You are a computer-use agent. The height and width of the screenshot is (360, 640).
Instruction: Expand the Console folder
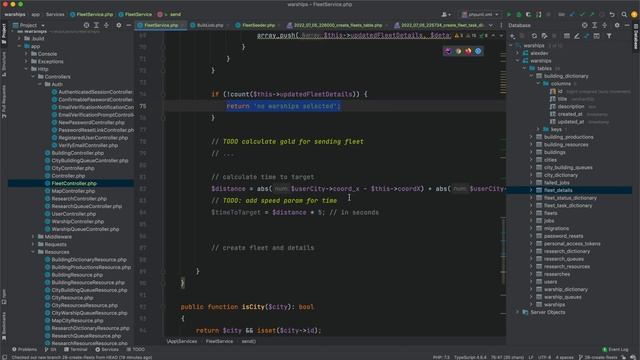(26, 54)
